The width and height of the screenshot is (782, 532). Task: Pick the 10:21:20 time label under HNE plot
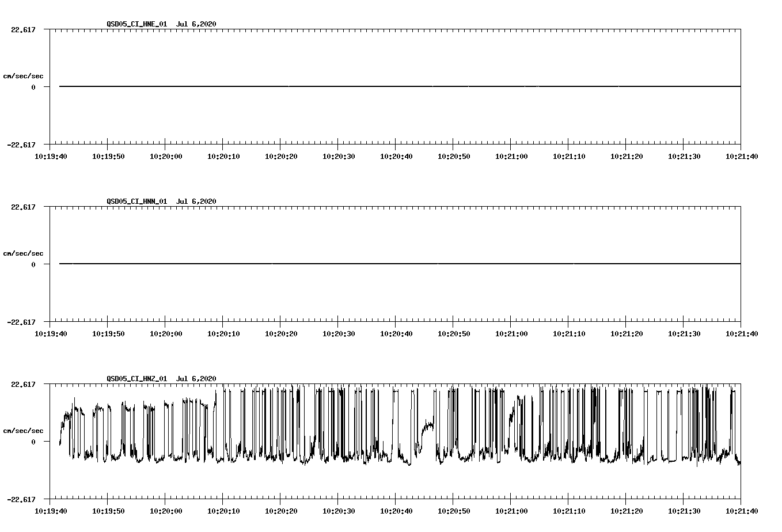[x=626, y=156]
